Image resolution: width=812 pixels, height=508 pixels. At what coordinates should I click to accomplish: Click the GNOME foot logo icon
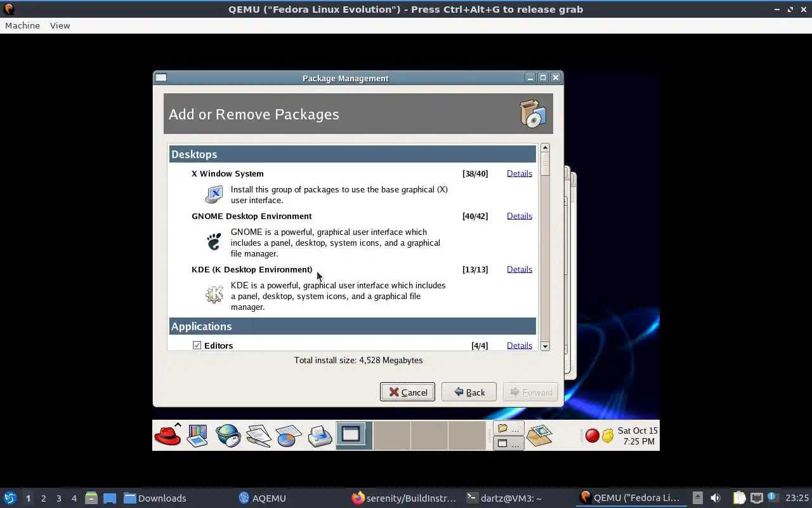click(214, 242)
